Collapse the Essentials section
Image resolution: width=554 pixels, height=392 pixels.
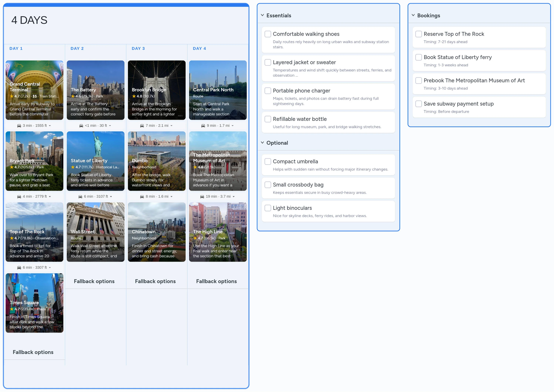tap(262, 15)
